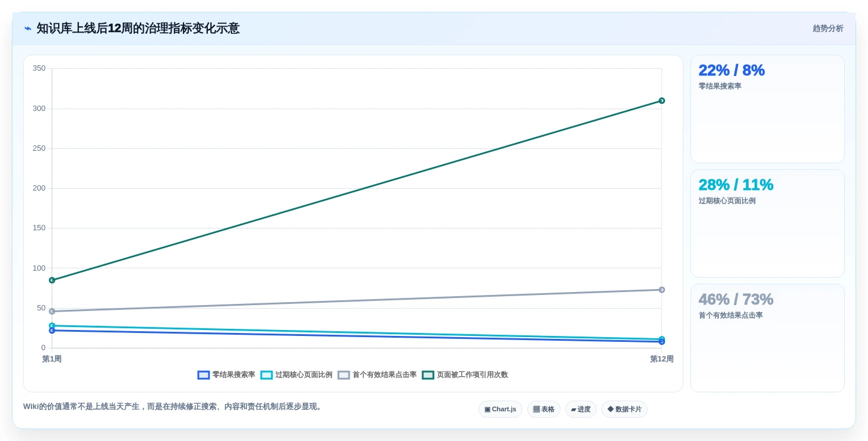Click the 350 y-axis label

39,68
